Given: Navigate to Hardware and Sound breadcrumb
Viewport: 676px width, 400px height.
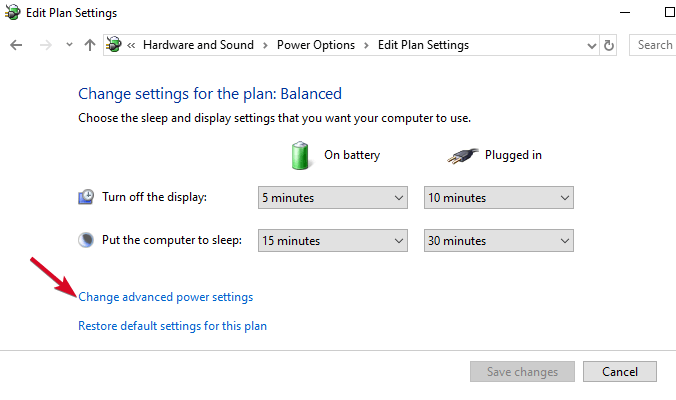Looking at the screenshot, I should pos(198,45).
